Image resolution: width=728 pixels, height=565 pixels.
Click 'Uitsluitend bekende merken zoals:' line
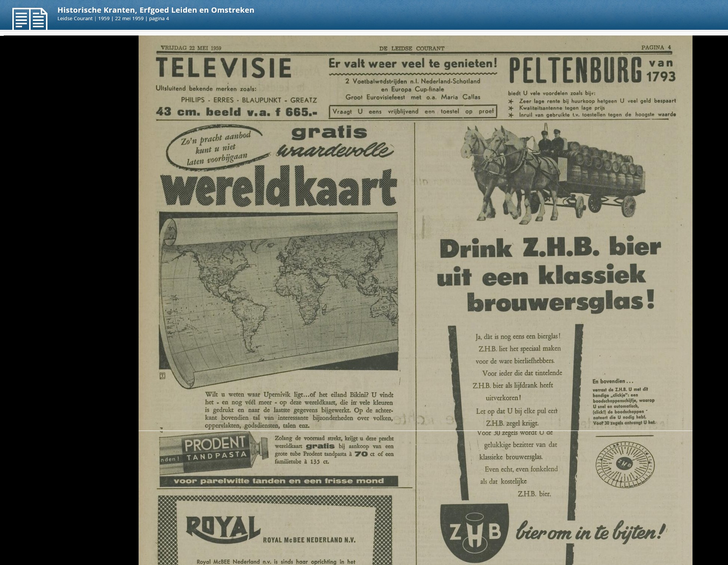(x=206, y=89)
